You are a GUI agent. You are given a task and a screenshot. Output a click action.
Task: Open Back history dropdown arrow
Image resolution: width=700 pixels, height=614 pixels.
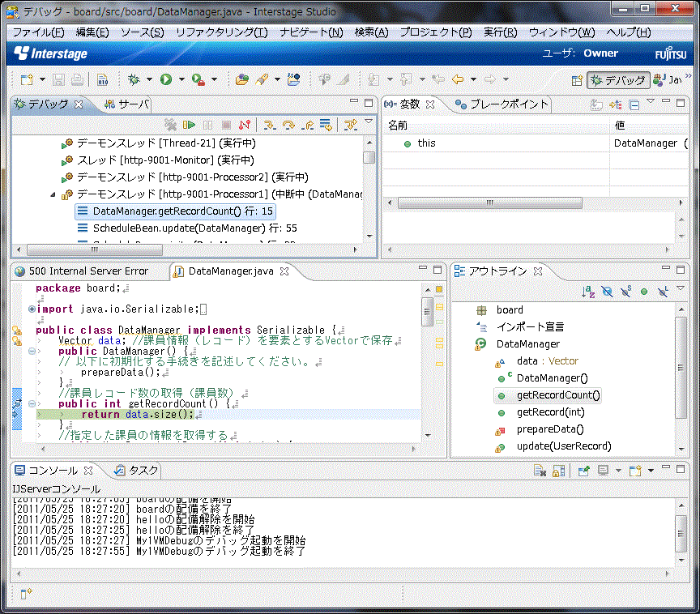473,79
